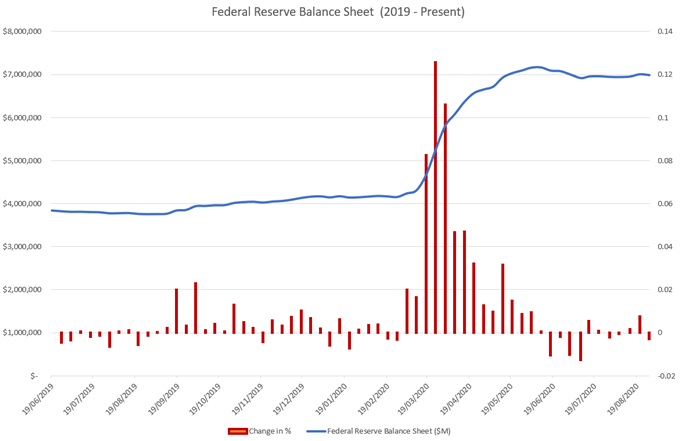Click the 19/09/2019 date label
The image size is (680, 441).
[x=163, y=399]
